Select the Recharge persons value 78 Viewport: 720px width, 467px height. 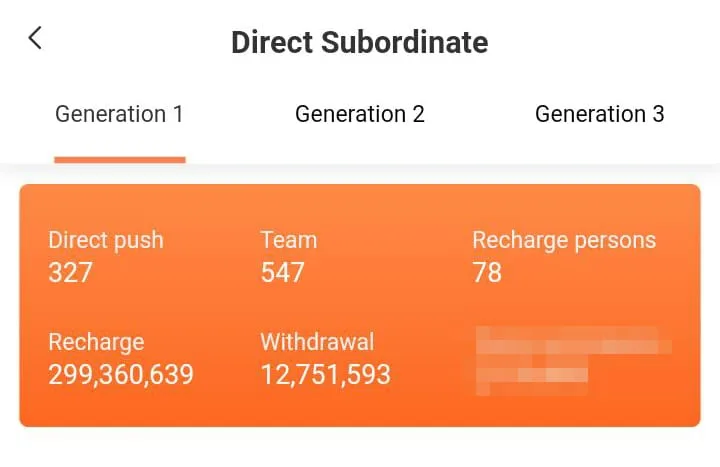click(x=487, y=272)
